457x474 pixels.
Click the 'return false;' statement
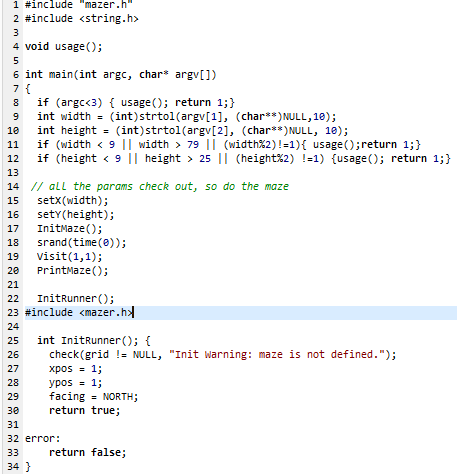coord(88,453)
